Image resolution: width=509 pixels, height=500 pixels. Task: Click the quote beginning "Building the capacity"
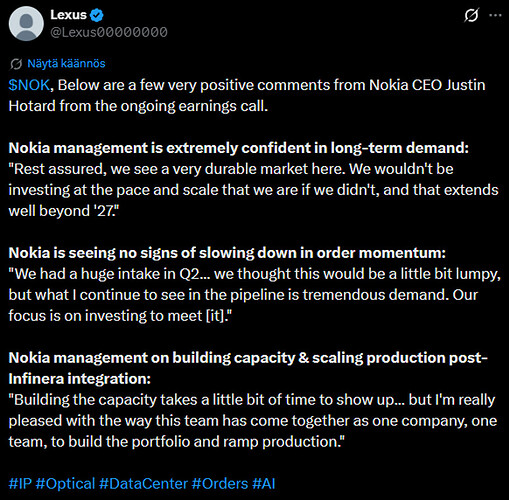pyautogui.click(x=253, y=421)
